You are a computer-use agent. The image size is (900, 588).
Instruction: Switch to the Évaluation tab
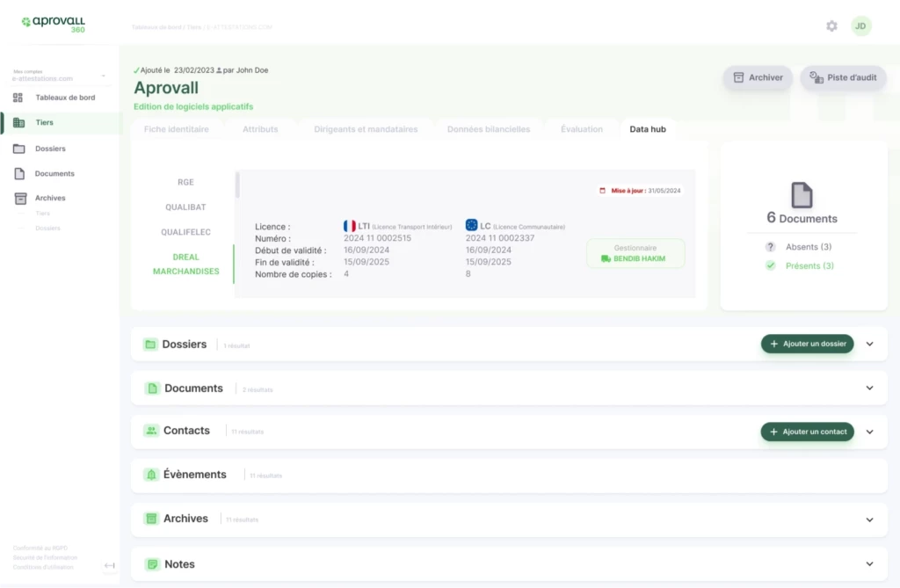point(582,129)
